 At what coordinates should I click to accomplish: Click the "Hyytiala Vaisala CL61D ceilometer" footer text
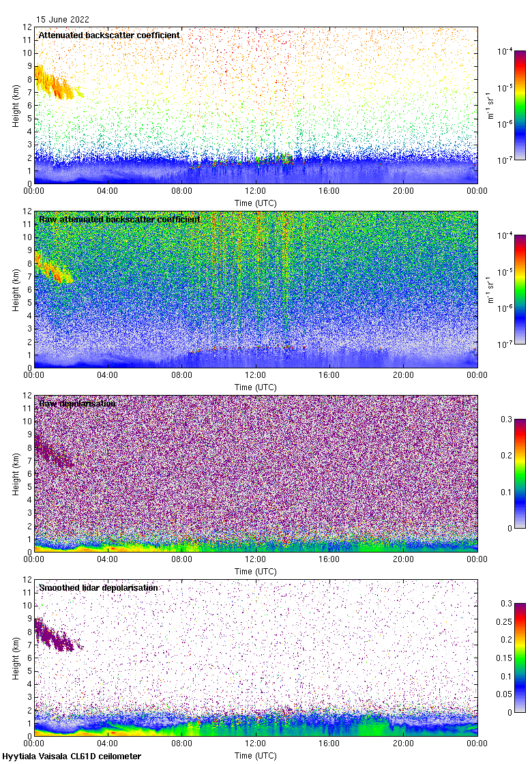tap(72, 756)
